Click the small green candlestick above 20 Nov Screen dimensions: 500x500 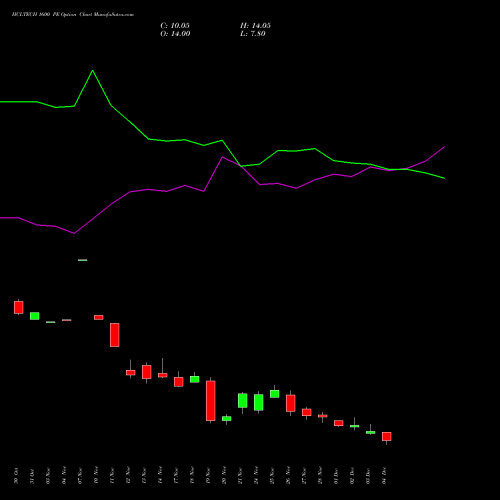point(227,419)
